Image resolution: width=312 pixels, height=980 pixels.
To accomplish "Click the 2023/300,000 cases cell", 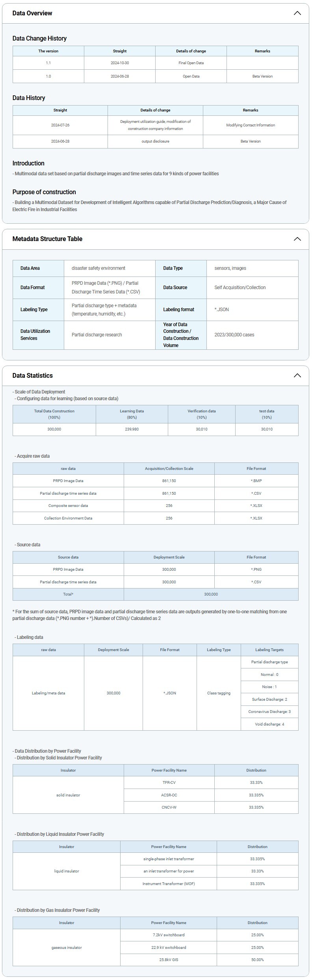I will [234, 335].
